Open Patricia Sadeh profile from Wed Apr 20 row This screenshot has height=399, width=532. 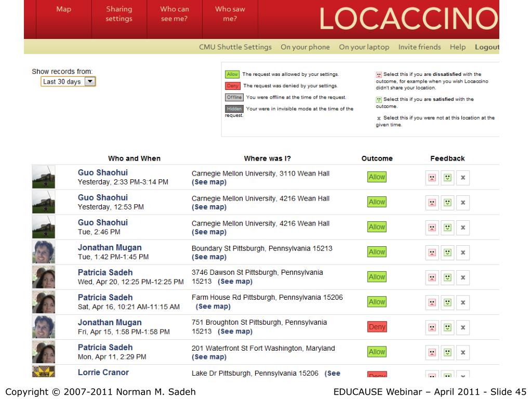pos(105,272)
